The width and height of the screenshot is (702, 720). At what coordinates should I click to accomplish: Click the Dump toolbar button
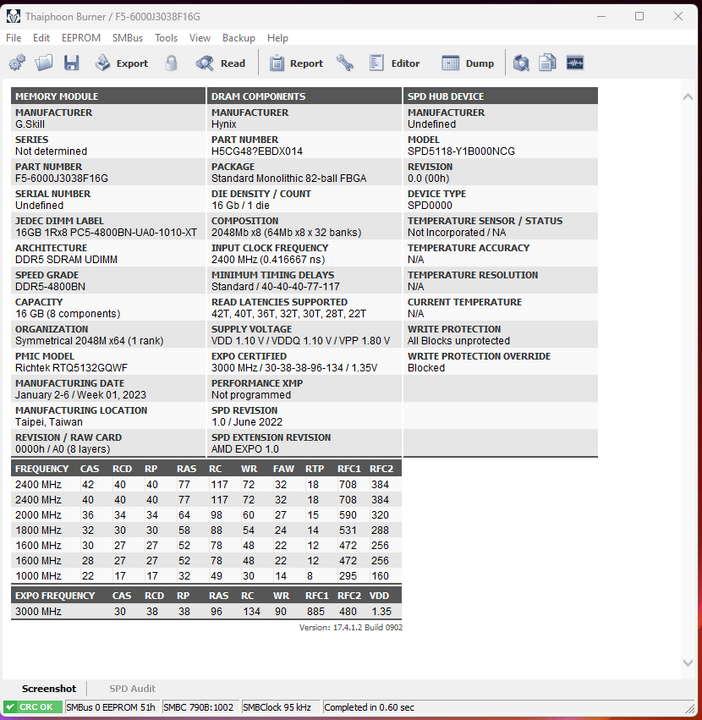(468, 63)
